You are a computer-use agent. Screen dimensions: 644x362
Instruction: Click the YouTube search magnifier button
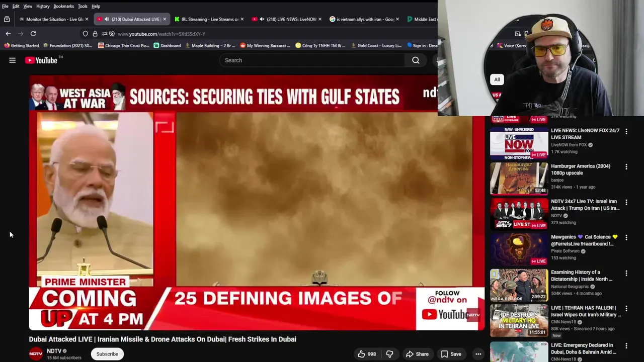point(416,60)
